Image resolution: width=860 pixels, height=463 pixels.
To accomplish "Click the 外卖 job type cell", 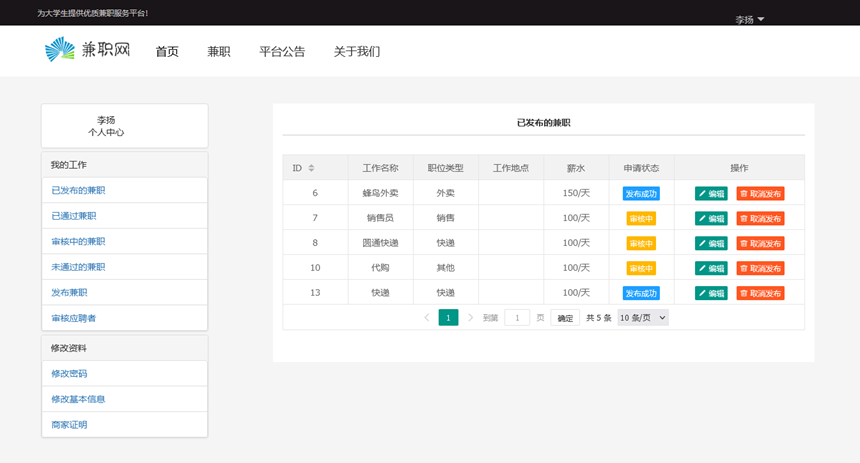I will [x=445, y=193].
